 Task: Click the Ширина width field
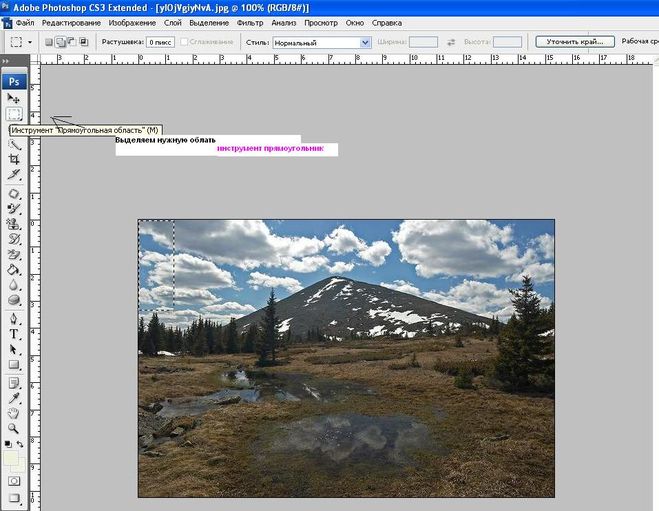[x=423, y=42]
